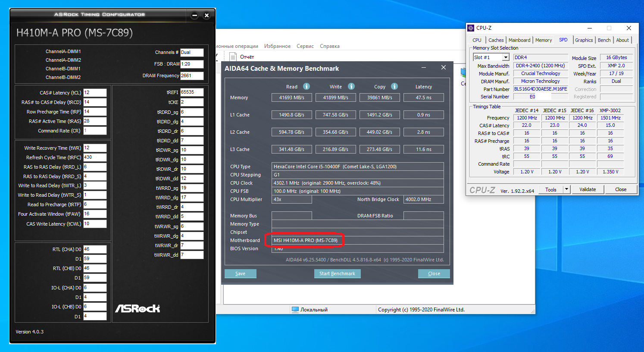Image resolution: width=644 pixels, height=352 pixels.
Task: Click the CAS# Latency (tCL) field
Action: point(95,93)
